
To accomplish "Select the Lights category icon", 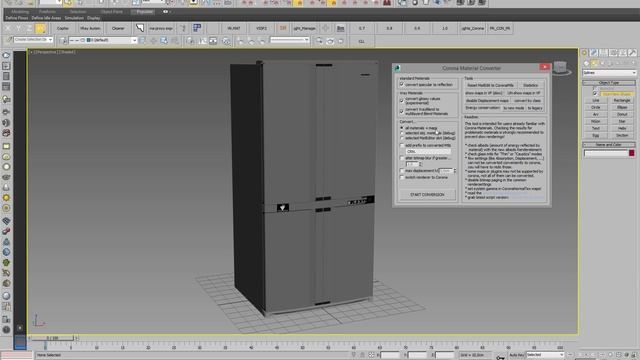I will (602, 63).
